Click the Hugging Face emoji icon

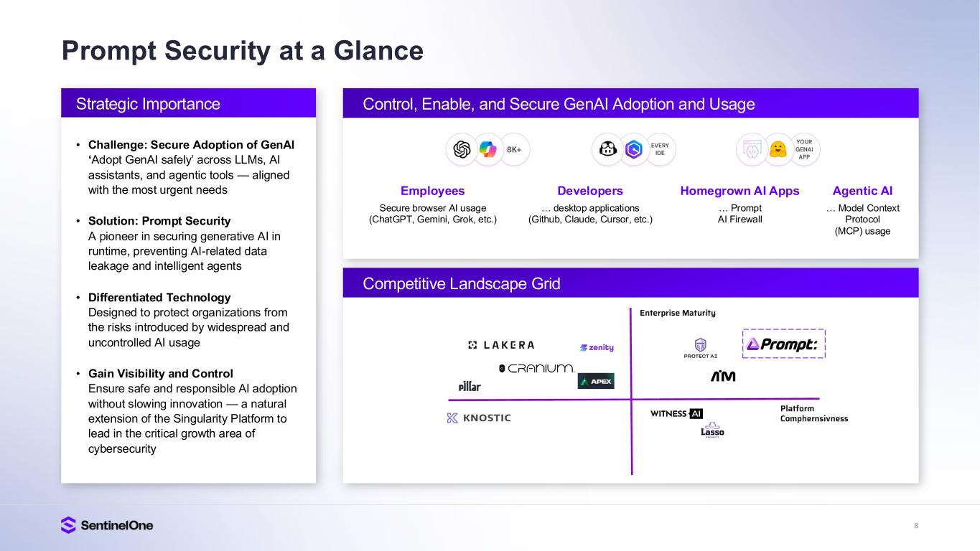point(776,149)
